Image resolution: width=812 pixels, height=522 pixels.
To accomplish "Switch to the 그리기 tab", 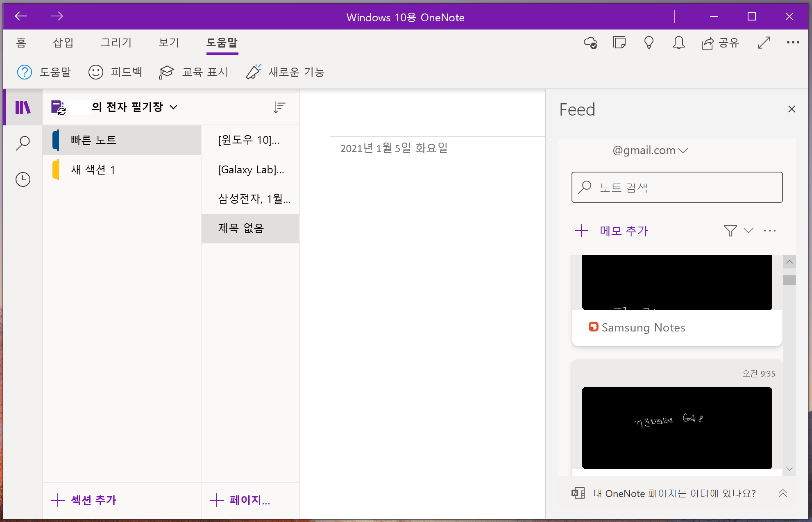I will click(116, 43).
